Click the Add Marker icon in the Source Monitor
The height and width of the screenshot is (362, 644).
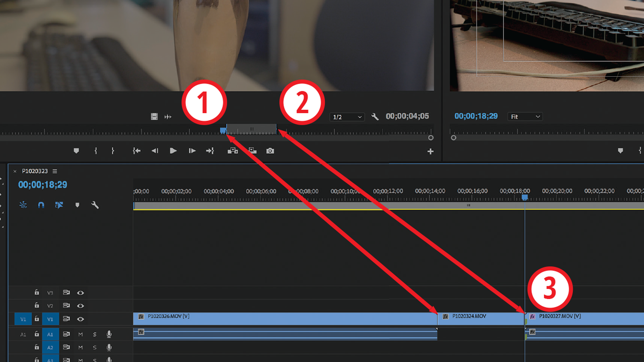click(x=76, y=150)
